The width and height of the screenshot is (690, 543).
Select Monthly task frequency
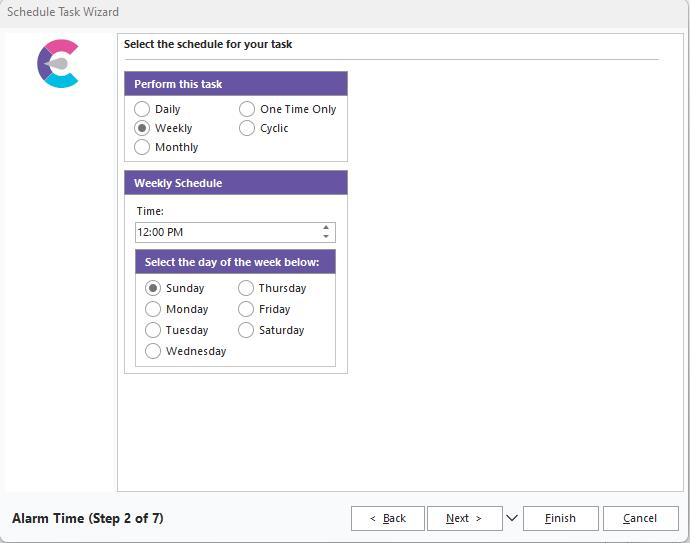(142, 147)
